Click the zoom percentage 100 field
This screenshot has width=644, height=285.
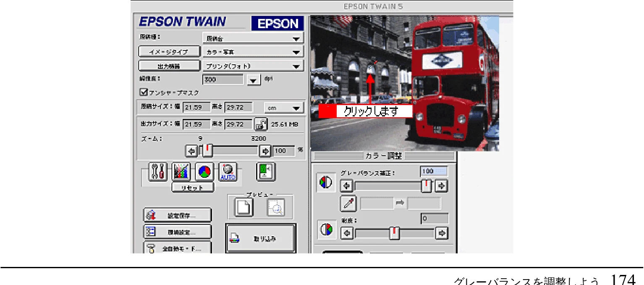pos(283,151)
